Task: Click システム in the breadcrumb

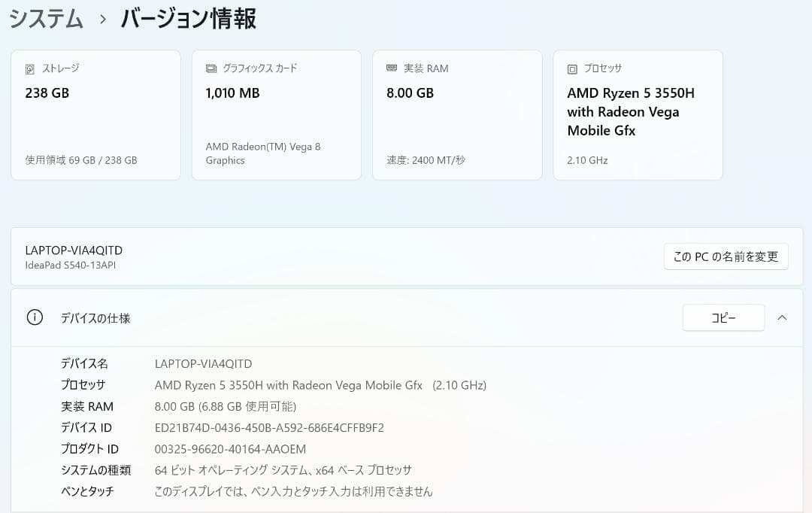Action: click(x=46, y=19)
